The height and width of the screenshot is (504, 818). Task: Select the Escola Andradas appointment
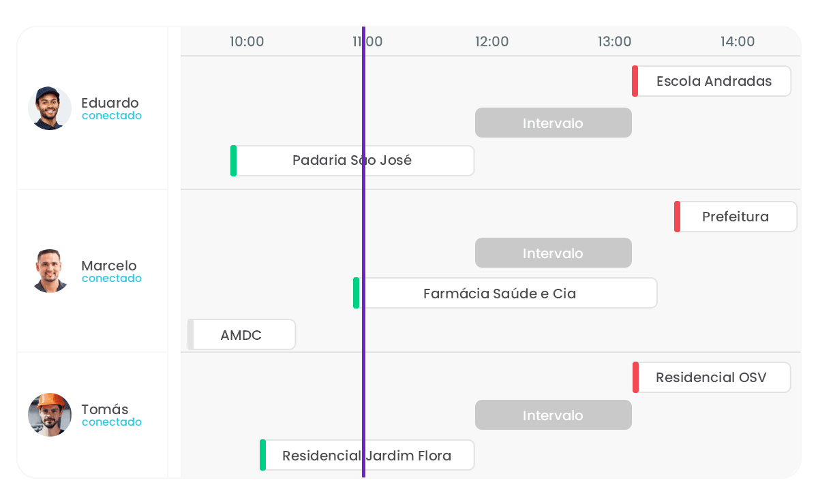[x=712, y=81]
